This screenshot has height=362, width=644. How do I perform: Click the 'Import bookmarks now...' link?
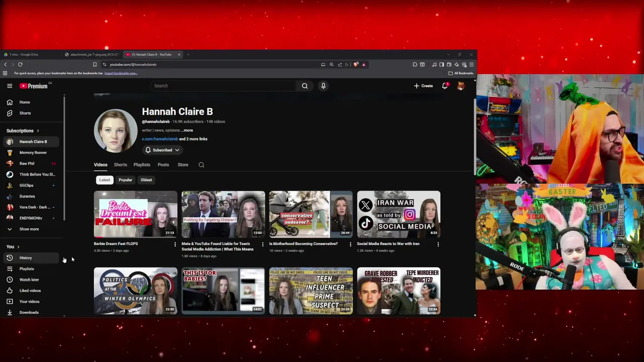coord(121,73)
